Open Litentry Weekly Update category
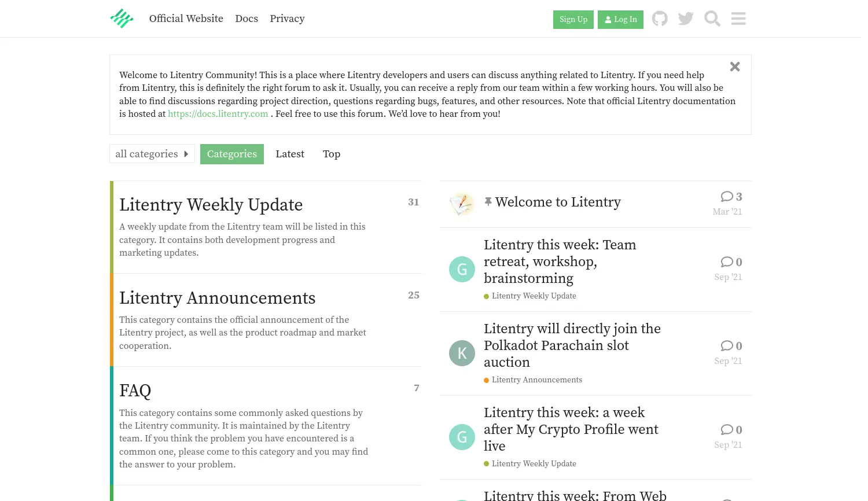This screenshot has height=501, width=868. pyautogui.click(x=211, y=205)
